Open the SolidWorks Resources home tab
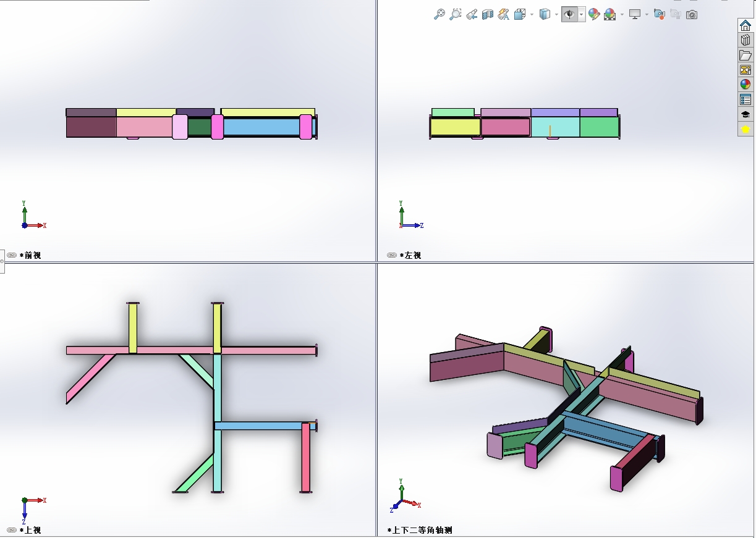This screenshot has width=756, height=538. (745, 25)
